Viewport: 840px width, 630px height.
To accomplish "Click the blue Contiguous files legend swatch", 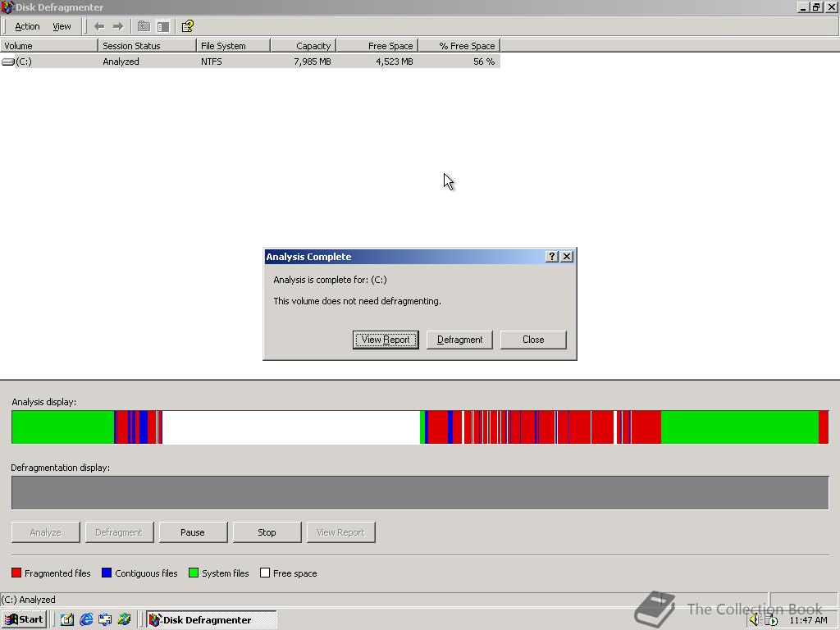I will click(107, 573).
